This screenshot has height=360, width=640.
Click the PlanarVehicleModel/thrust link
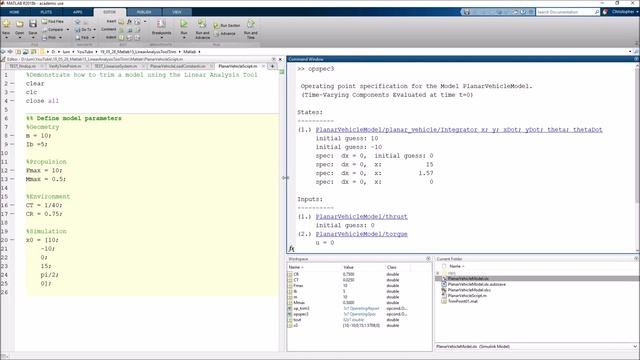pyautogui.click(x=361, y=217)
